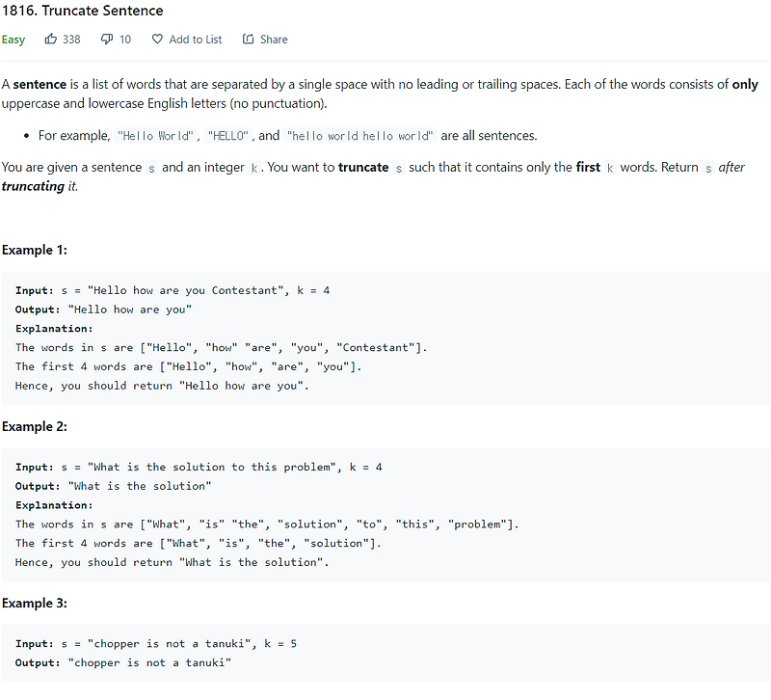Click the "hello world hello world" code sample

pyautogui.click(x=360, y=136)
